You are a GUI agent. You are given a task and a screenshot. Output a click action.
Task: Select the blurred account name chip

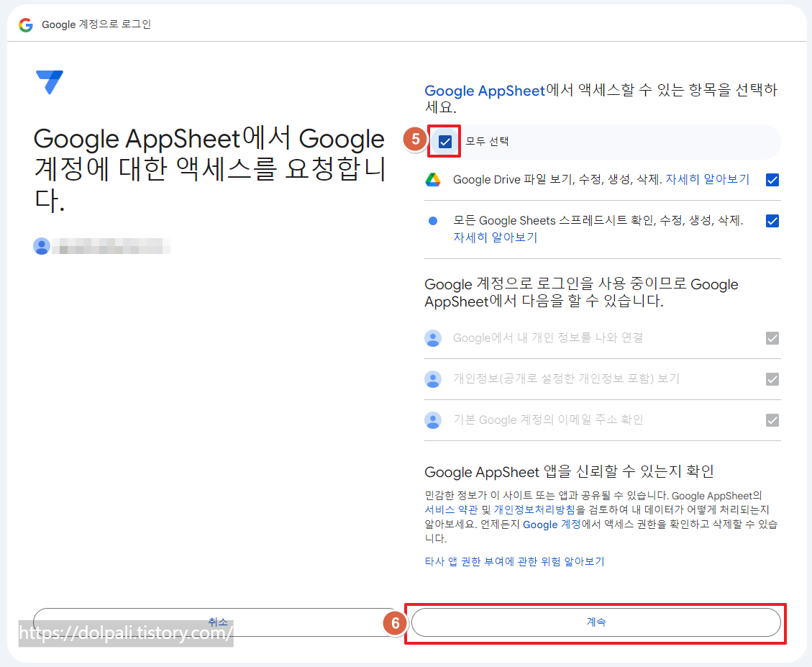(x=111, y=246)
